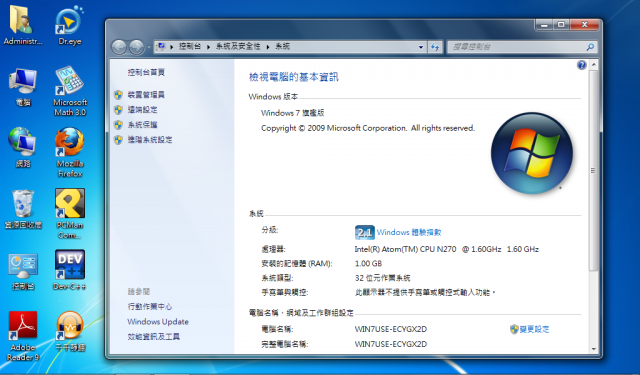Open 效能資訊及工具 link
Image resolution: width=640 pixels, height=375 pixels.
coord(153,337)
